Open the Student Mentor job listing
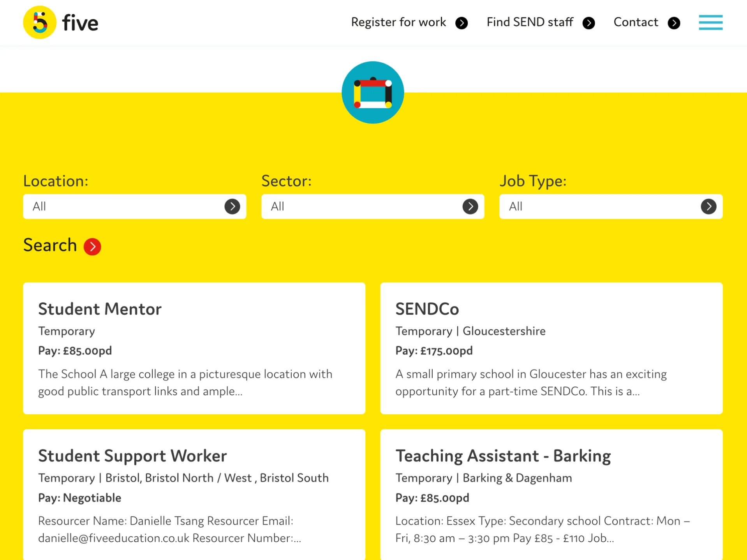 100,309
